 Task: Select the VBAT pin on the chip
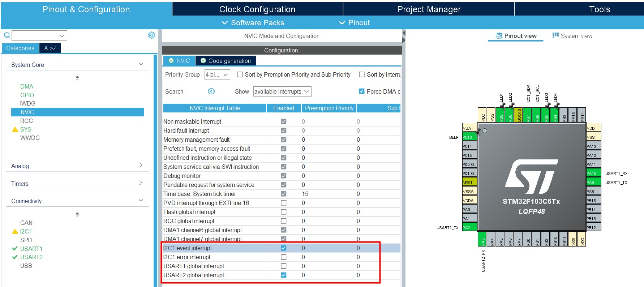(x=469, y=128)
